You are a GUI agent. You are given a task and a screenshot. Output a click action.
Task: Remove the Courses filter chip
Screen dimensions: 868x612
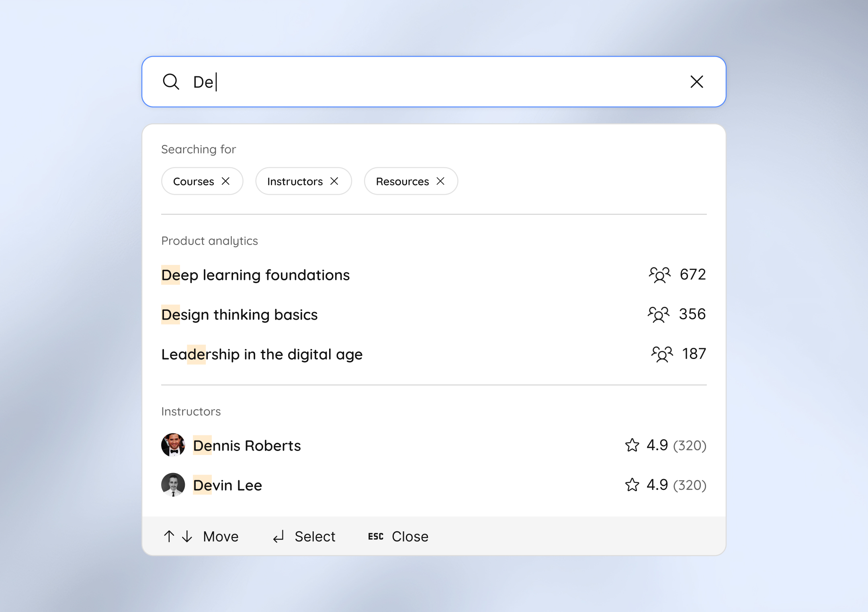[x=226, y=181]
